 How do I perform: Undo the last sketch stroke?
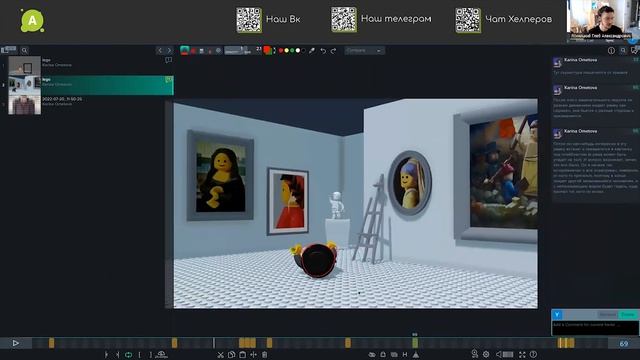323,51
